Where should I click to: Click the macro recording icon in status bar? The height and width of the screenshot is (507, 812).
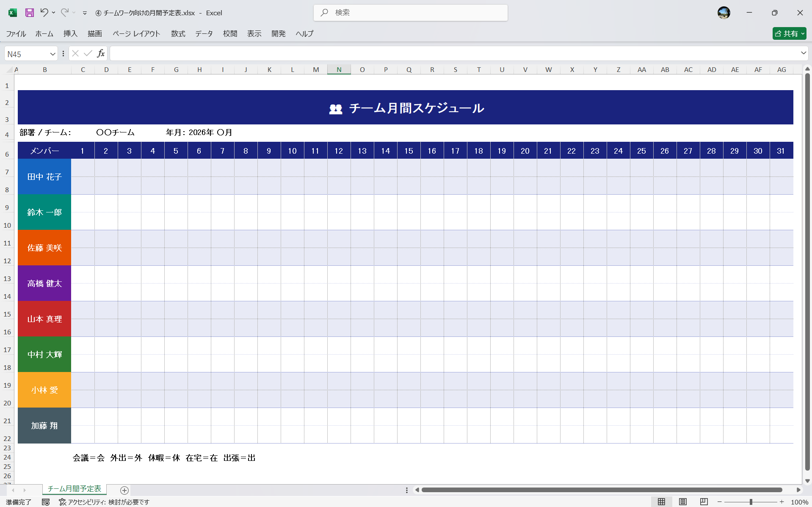(46, 502)
